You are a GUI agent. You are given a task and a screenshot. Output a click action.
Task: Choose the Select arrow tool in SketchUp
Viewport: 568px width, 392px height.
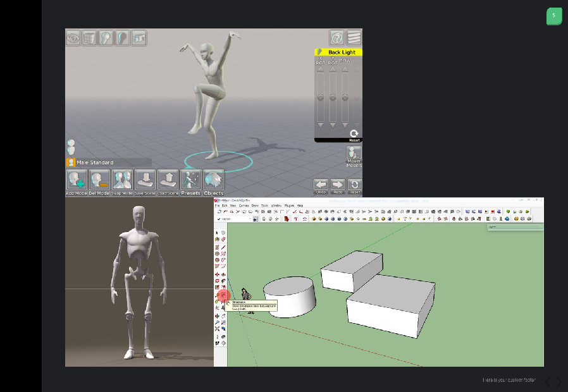tap(217, 233)
